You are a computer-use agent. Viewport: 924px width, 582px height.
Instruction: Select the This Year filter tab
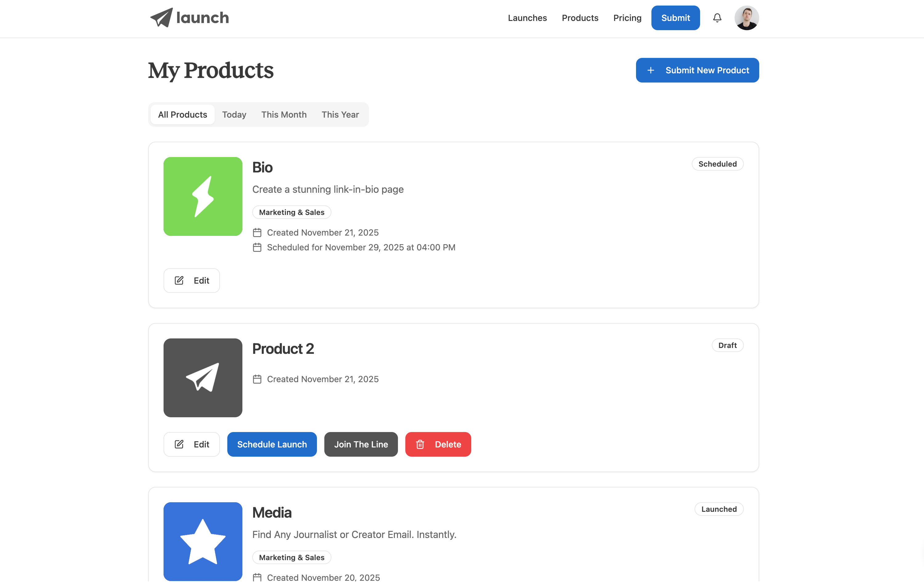[x=340, y=114]
